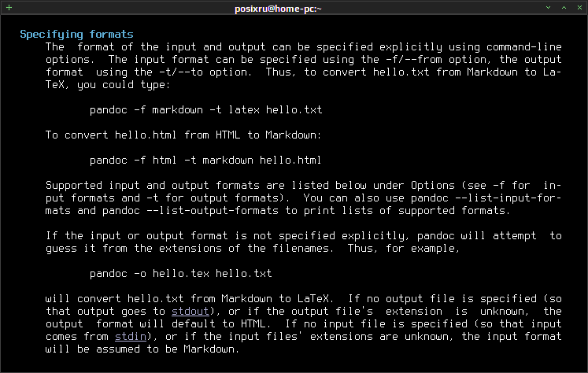
Task: Open the underlined stdin link
Action: click(131, 336)
